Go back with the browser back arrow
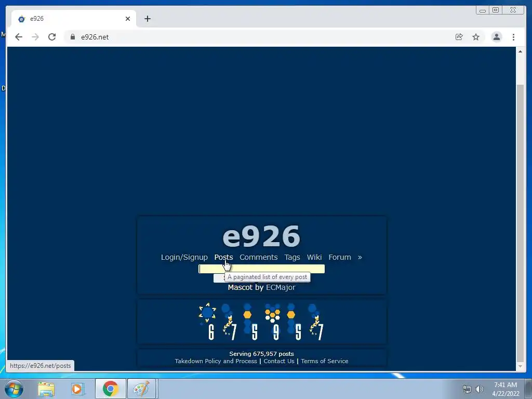 [x=19, y=37]
